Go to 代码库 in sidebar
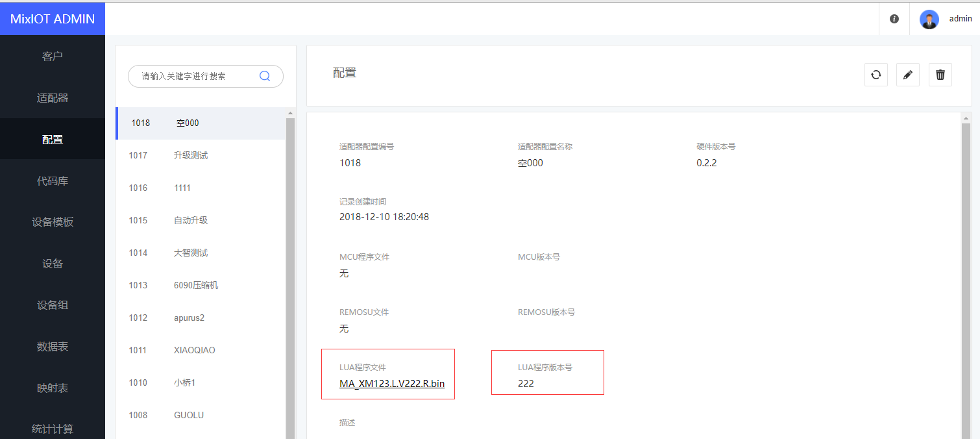The image size is (980, 439). (53, 181)
